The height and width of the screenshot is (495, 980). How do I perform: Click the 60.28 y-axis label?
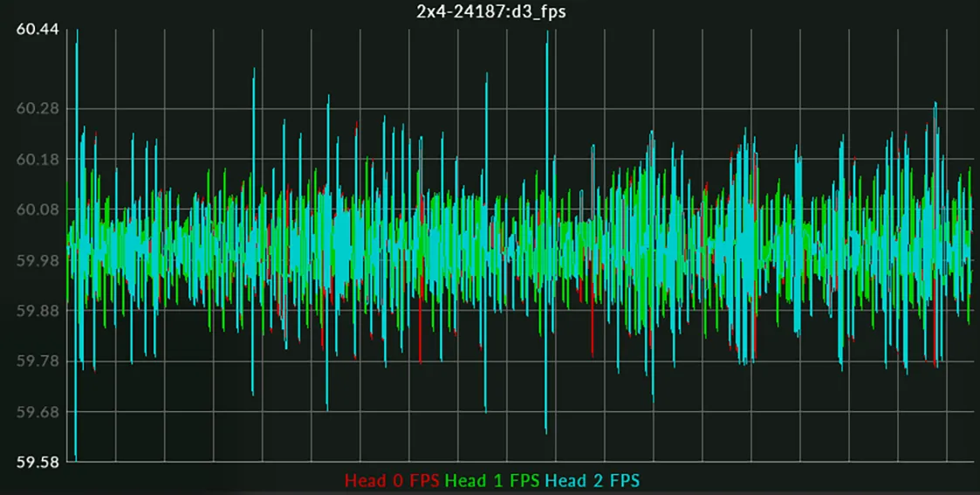point(38,109)
